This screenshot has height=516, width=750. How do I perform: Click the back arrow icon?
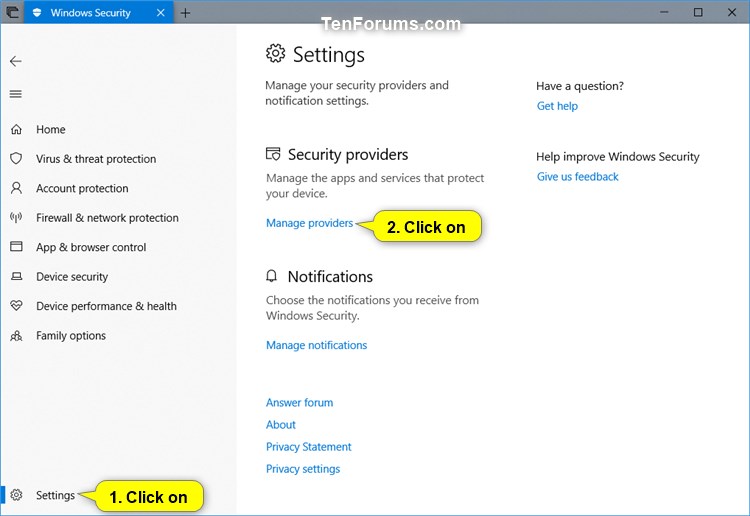click(16, 61)
